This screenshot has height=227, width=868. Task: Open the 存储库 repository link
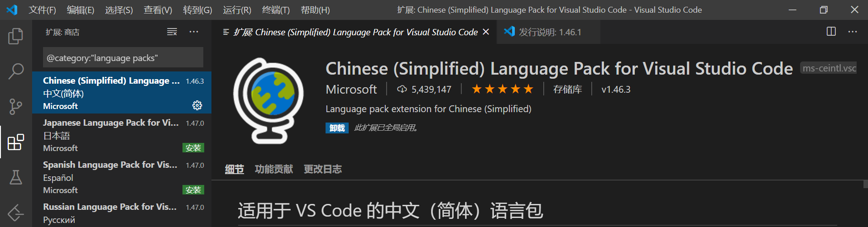tap(567, 90)
